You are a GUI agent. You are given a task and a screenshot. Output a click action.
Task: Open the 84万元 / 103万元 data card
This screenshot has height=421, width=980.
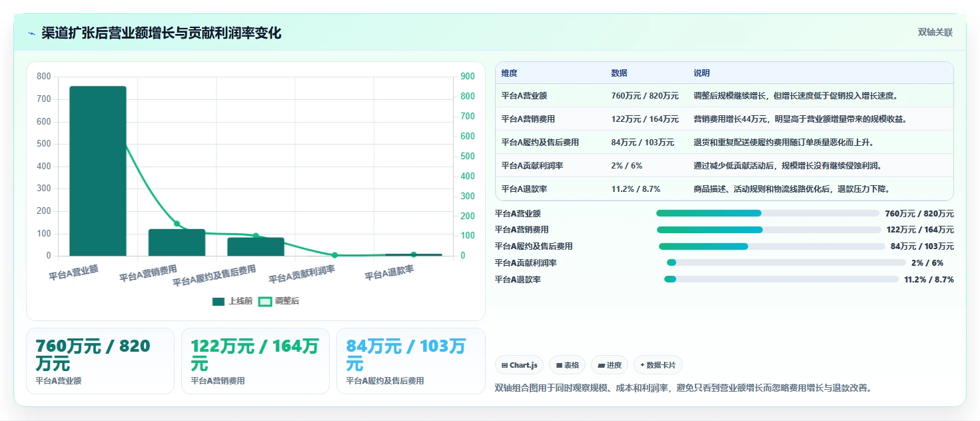coord(411,361)
